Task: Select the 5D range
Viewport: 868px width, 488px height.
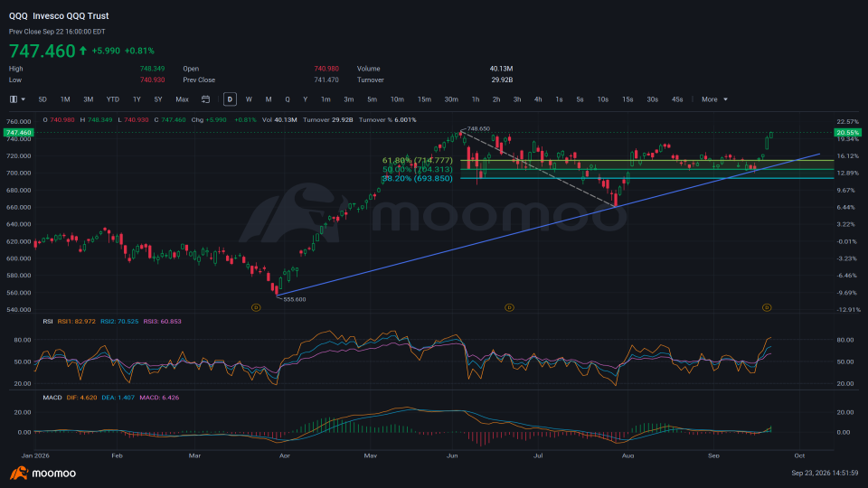Action: click(42, 99)
